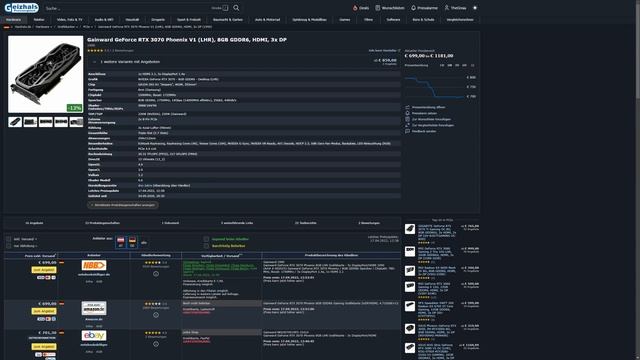This screenshot has height=360, width=640.
Task: Open the Games category
Action: point(344,20)
